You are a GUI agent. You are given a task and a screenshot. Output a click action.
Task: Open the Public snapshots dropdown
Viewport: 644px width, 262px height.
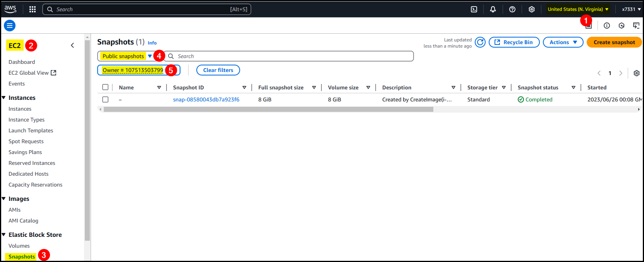click(127, 56)
